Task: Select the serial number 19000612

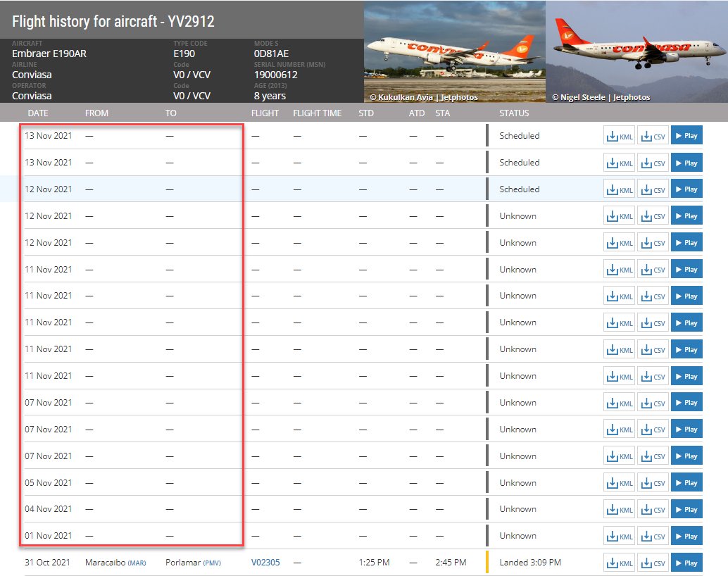Action: [276, 75]
